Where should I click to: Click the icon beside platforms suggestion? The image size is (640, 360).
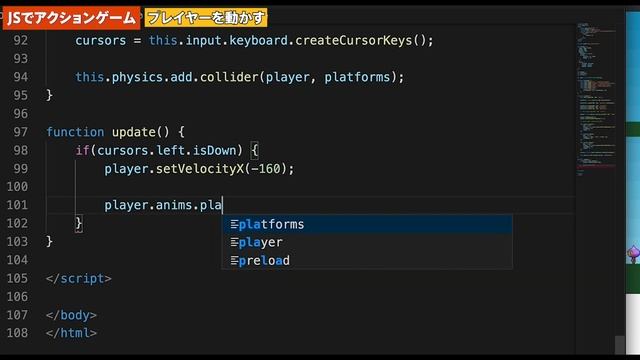[x=234, y=224]
